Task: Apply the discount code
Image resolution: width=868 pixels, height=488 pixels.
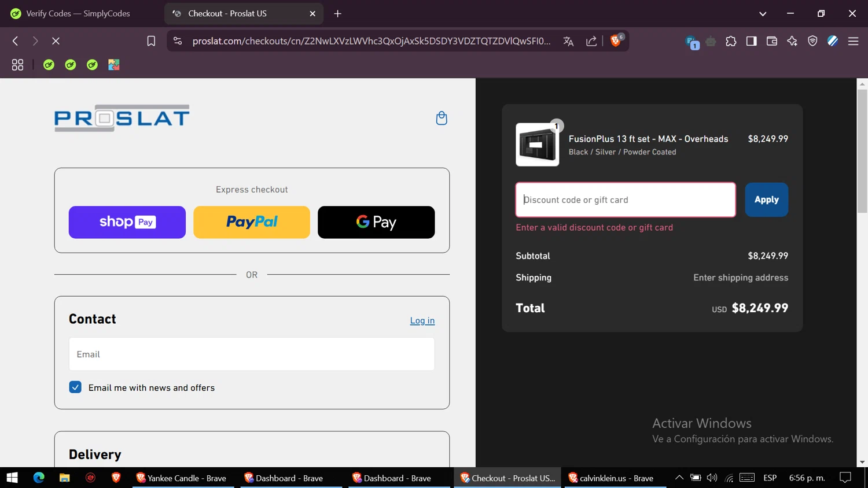Action: point(766,199)
